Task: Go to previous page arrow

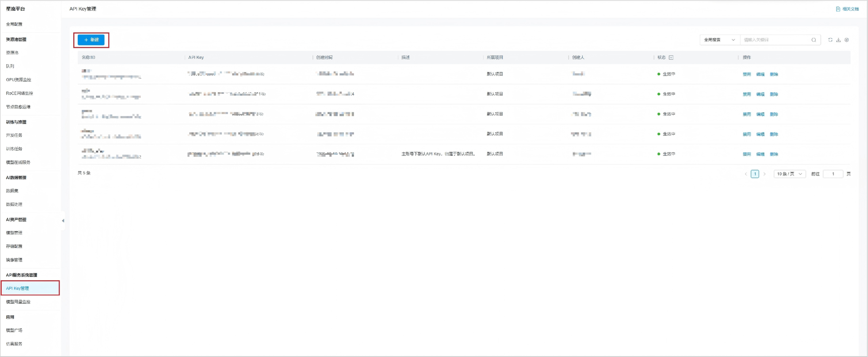Action: (746, 174)
